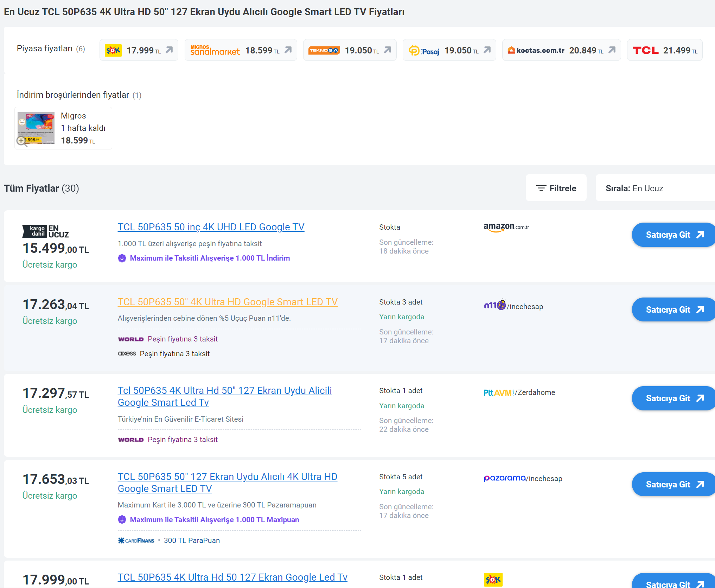Click the n11 /incehesap seller logo
This screenshot has height=588, width=715.
(x=513, y=305)
